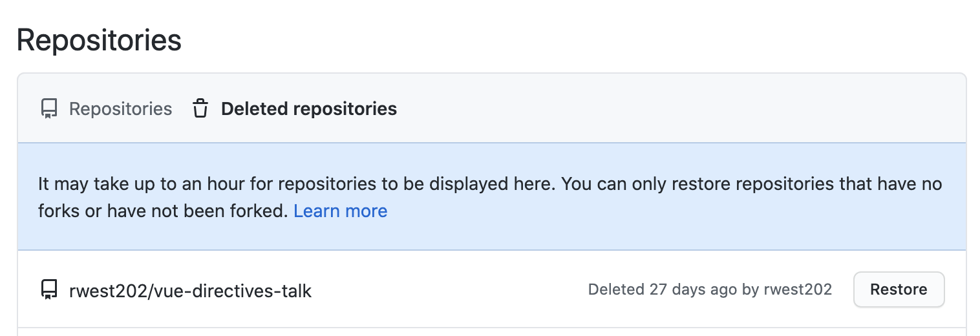The width and height of the screenshot is (980, 336).
Task: Click 'rwest202' in the deleted-by note
Action: click(x=797, y=289)
